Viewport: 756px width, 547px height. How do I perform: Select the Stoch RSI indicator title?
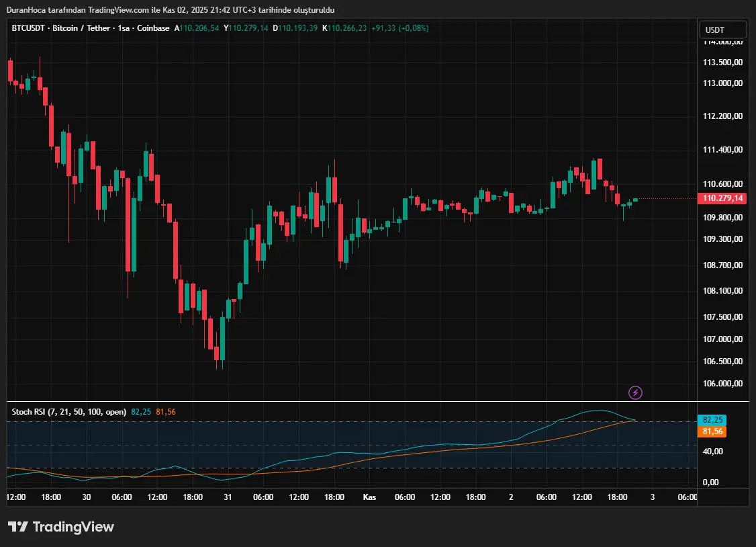click(68, 411)
